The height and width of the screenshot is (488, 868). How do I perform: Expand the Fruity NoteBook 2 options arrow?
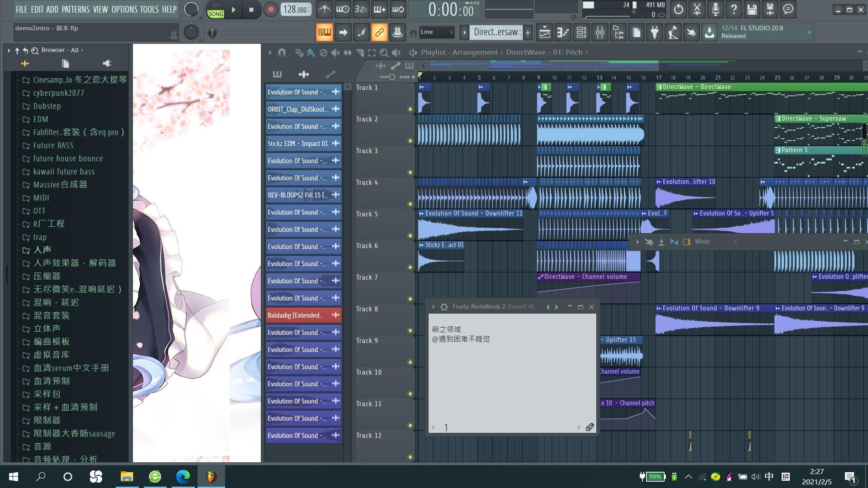coord(433,307)
